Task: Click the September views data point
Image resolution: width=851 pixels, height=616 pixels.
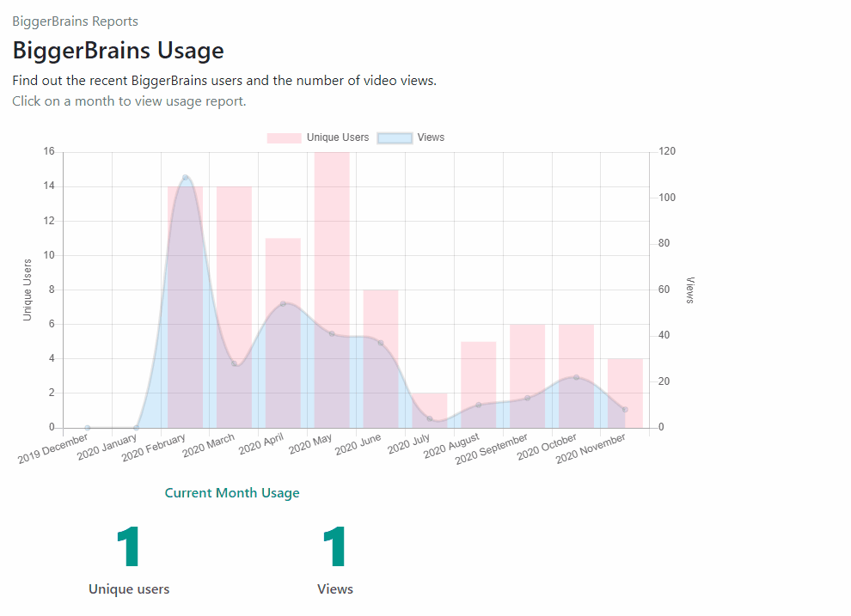Action: 527,398
